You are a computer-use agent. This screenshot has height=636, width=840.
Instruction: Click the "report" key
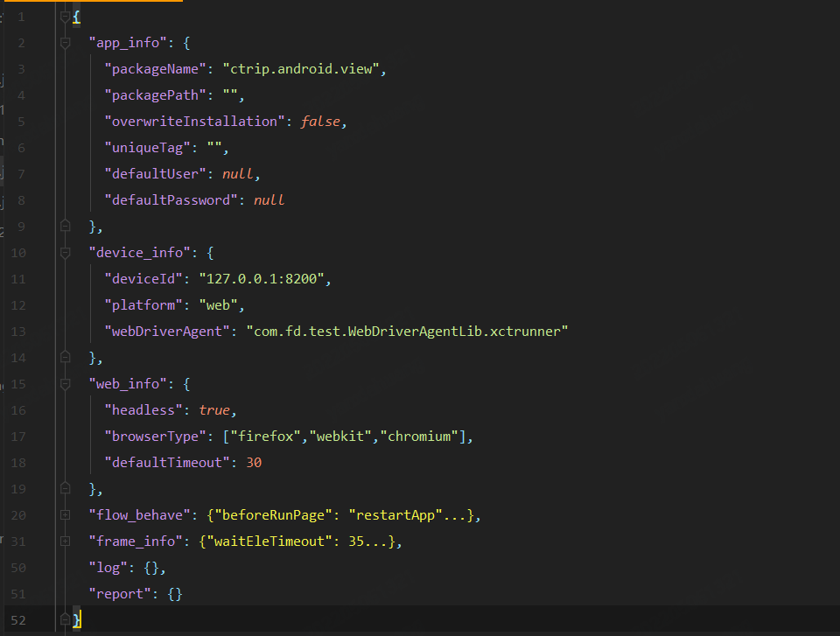point(120,594)
